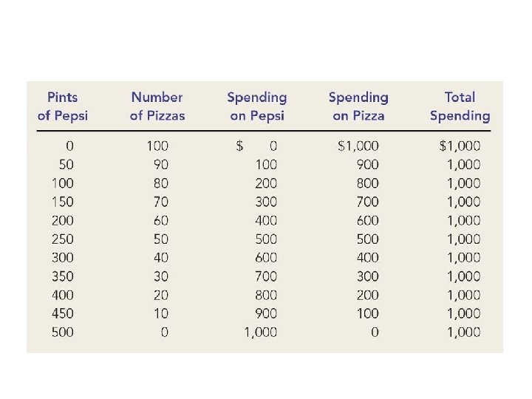The image size is (532, 399).
Task: Click the 20 value in Number of Pizzas
Action: [x=160, y=295]
